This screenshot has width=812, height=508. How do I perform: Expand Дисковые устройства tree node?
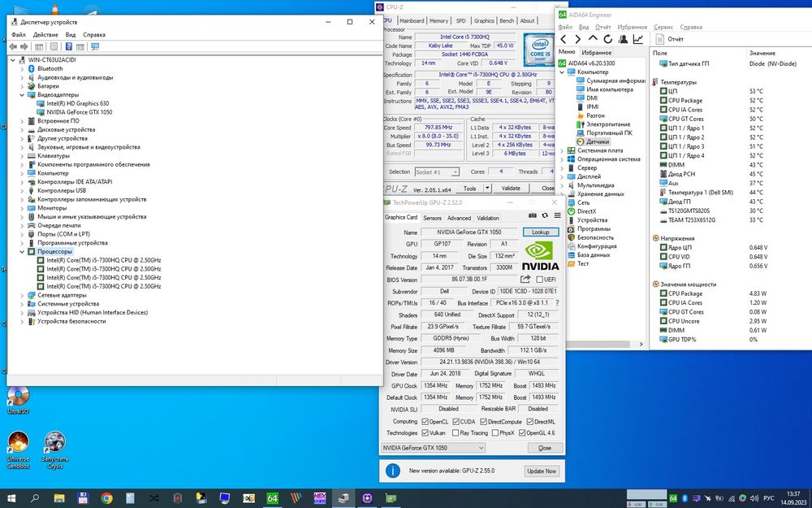click(22, 129)
